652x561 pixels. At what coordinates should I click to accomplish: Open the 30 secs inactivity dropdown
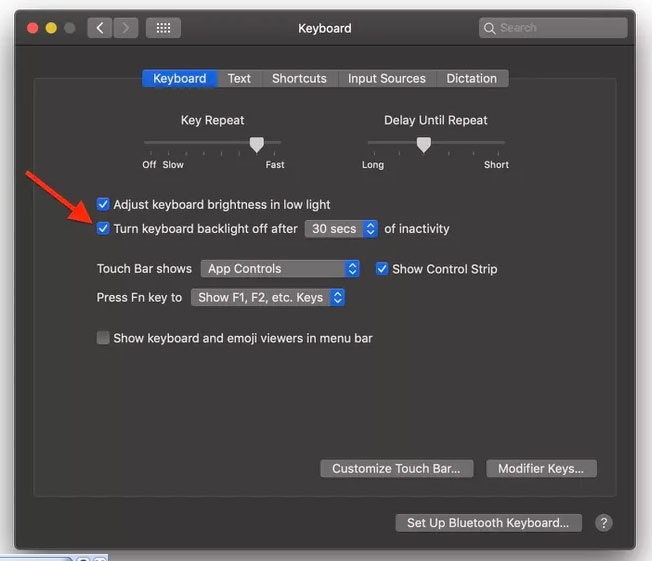[x=341, y=229]
